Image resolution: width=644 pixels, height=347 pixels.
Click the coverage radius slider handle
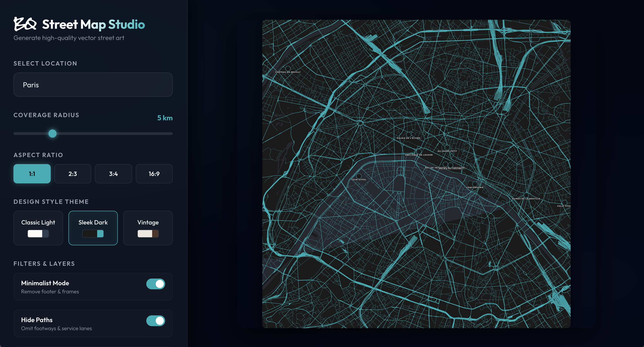[53, 134]
